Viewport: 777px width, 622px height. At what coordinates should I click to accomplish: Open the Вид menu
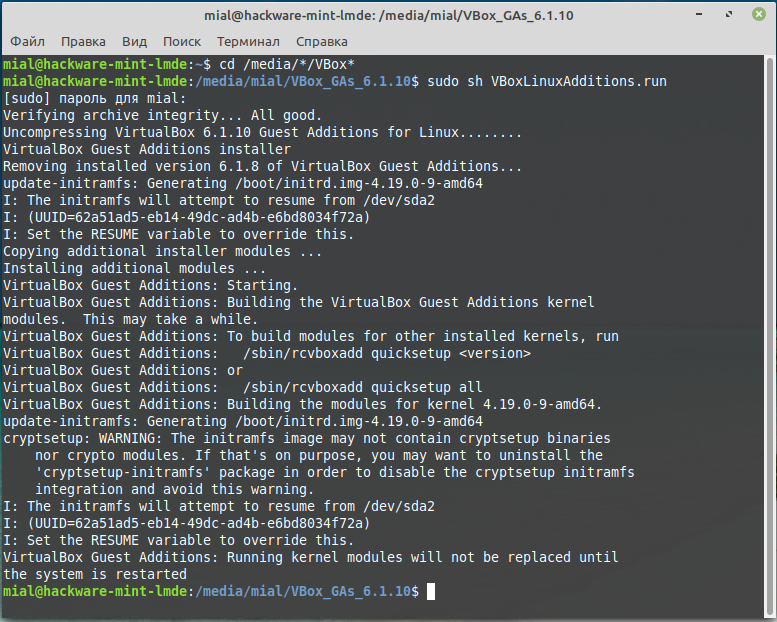pyautogui.click(x=134, y=42)
